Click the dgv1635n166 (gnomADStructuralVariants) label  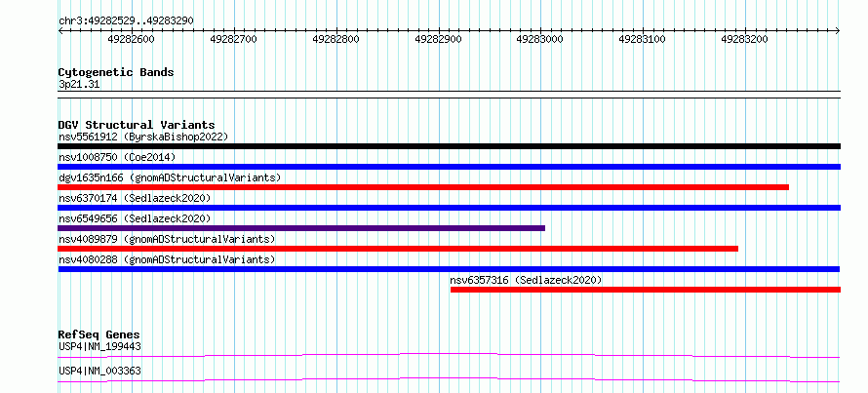click(x=170, y=177)
